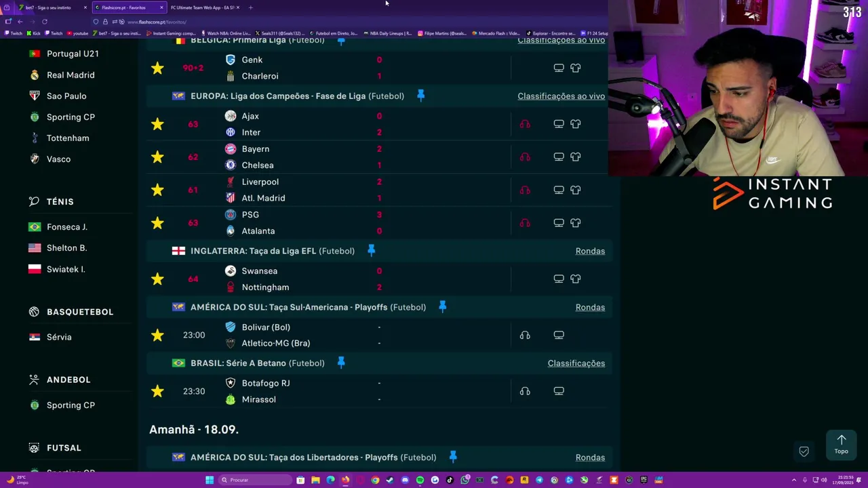Open Classificações ao vivo for Liga dos Campeões
The width and height of the screenshot is (868, 488).
coord(561,96)
